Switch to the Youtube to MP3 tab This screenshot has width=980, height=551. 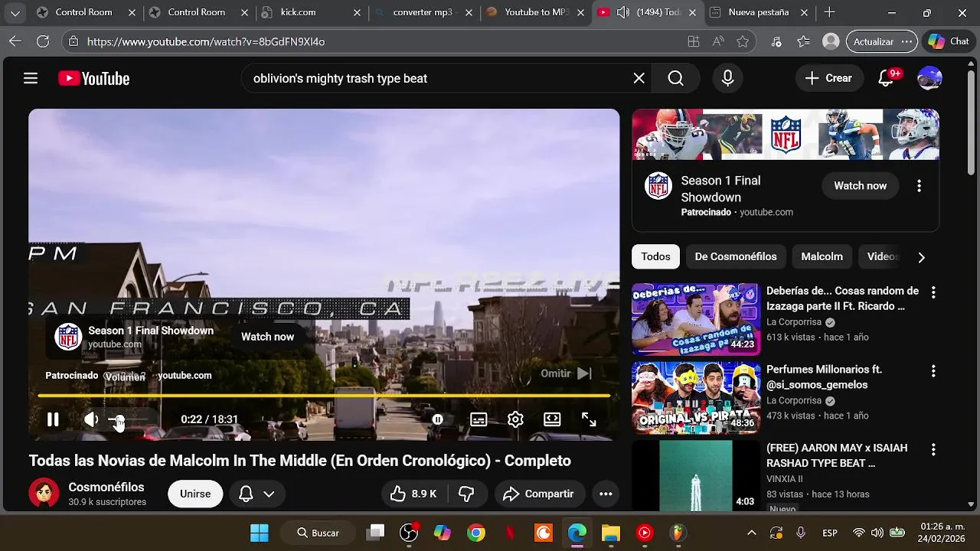pyautogui.click(x=536, y=13)
